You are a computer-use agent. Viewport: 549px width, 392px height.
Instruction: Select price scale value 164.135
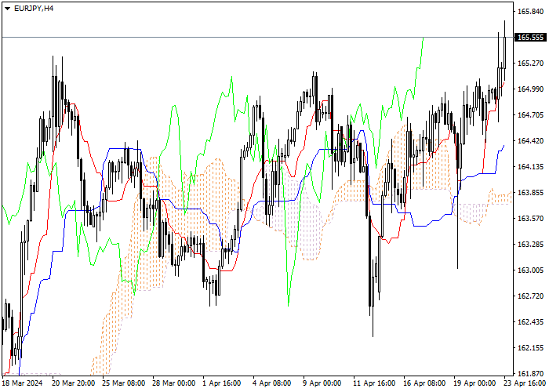point(530,166)
